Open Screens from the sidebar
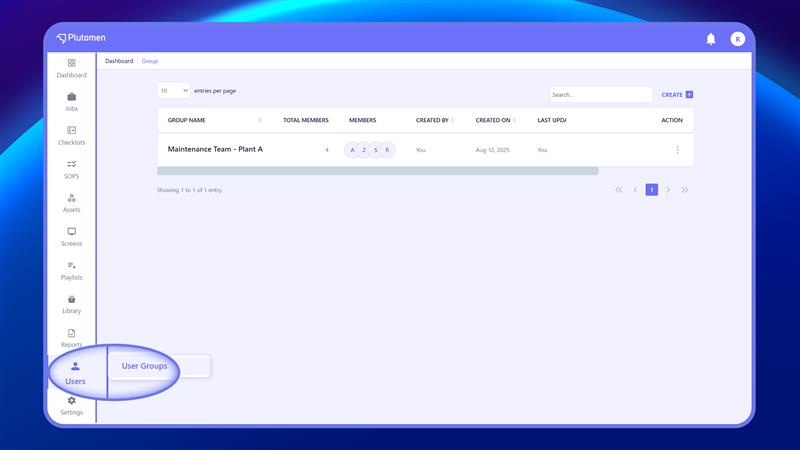The height and width of the screenshot is (450, 800). point(71,237)
